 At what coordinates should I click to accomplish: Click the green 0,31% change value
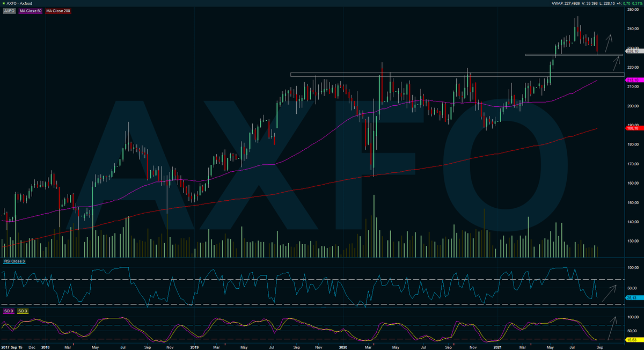point(637,3)
